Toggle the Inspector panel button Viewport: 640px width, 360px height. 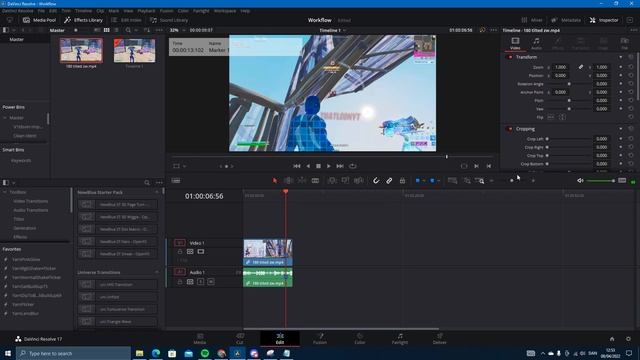[604, 20]
